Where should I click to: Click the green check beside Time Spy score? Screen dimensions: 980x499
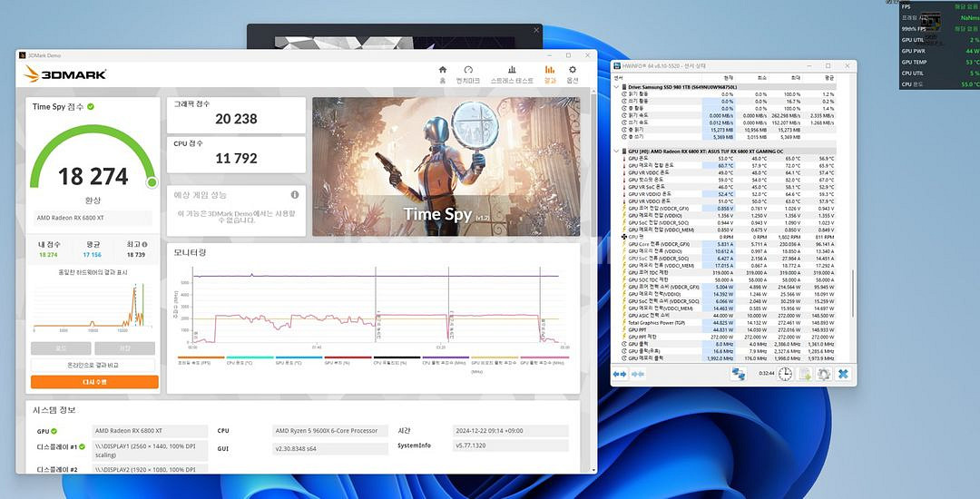[91, 107]
